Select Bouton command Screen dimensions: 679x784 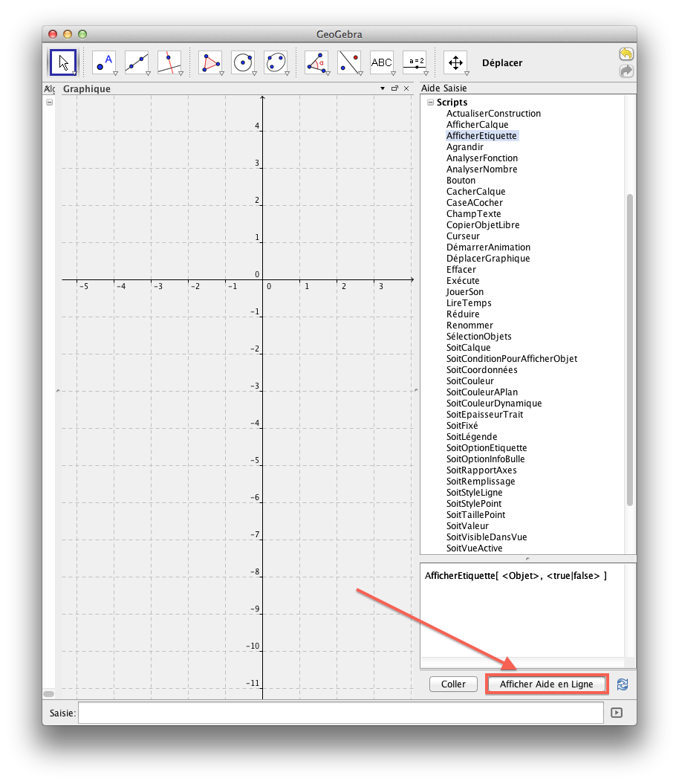(x=461, y=181)
